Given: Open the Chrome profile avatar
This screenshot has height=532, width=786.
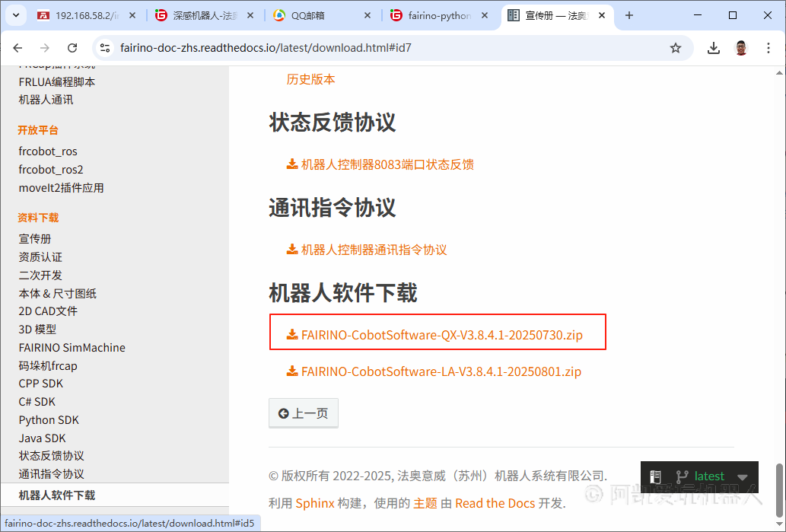Looking at the screenshot, I should click(x=741, y=48).
